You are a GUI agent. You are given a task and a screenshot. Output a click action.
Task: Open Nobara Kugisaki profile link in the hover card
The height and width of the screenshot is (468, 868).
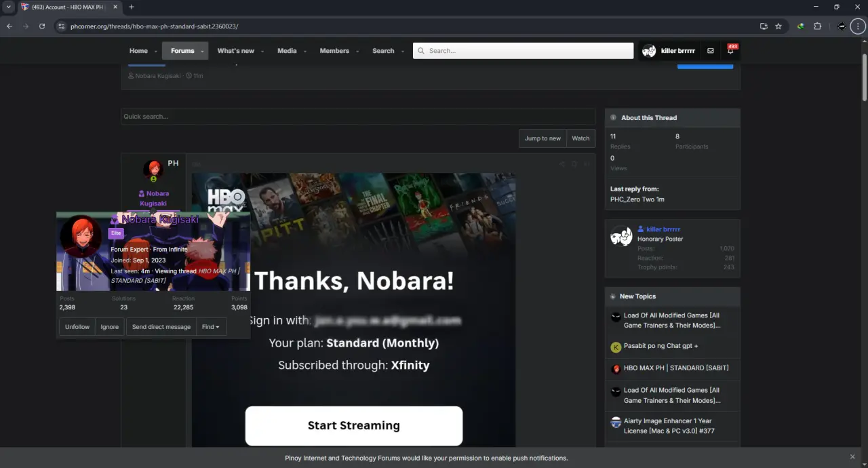tap(160, 220)
